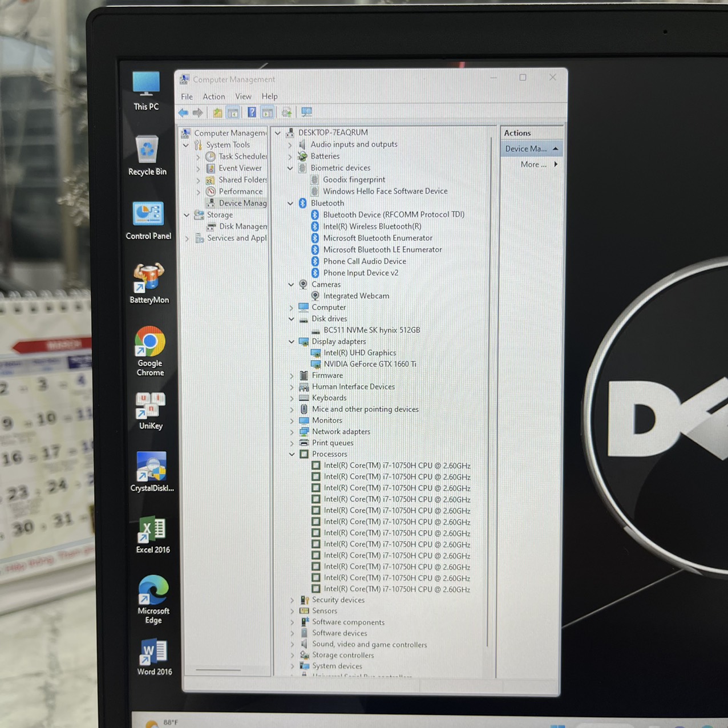Expand the Network adapters node
The height and width of the screenshot is (728, 728).
292,432
